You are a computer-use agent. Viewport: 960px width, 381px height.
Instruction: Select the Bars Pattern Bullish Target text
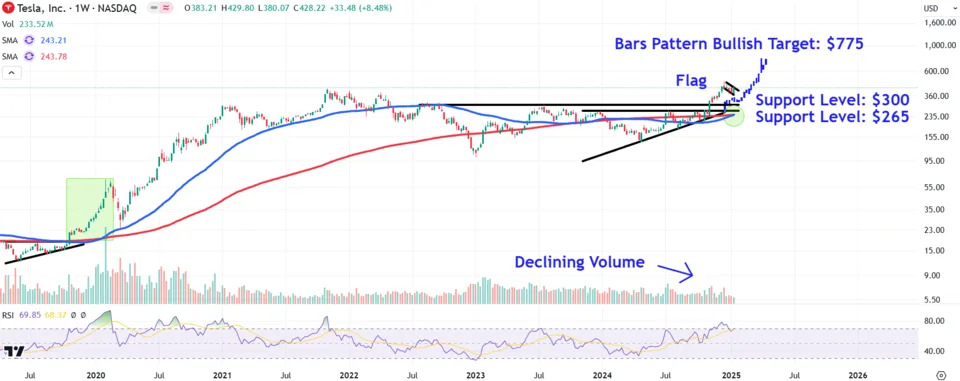[739, 44]
